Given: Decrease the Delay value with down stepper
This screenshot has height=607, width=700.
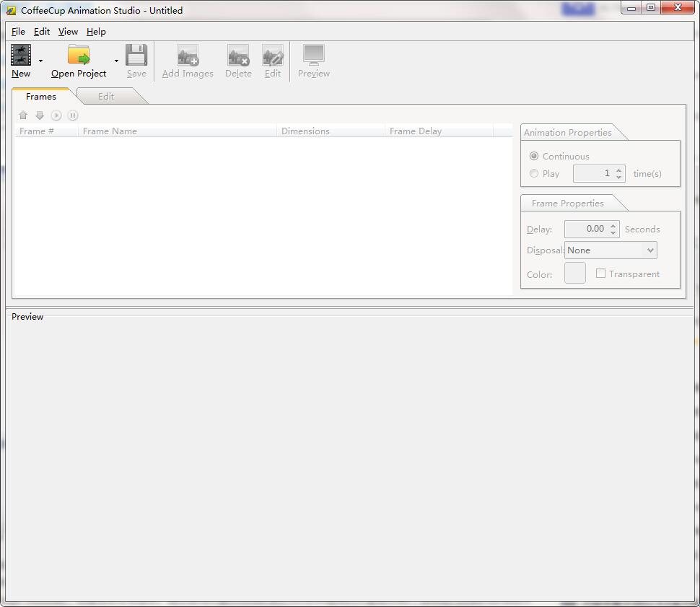Looking at the screenshot, I should coord(613,232).
